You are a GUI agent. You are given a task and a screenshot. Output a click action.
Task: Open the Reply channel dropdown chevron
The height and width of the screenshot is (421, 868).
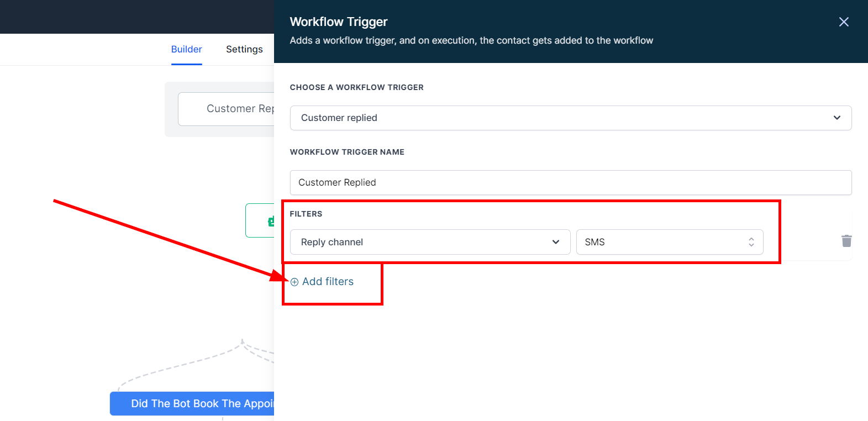555,242
